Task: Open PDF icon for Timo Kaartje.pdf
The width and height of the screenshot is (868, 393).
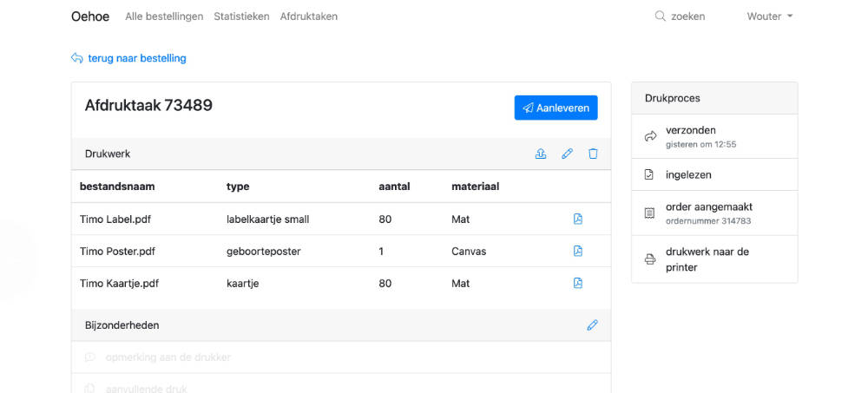Action: click(x=578, y=284)
